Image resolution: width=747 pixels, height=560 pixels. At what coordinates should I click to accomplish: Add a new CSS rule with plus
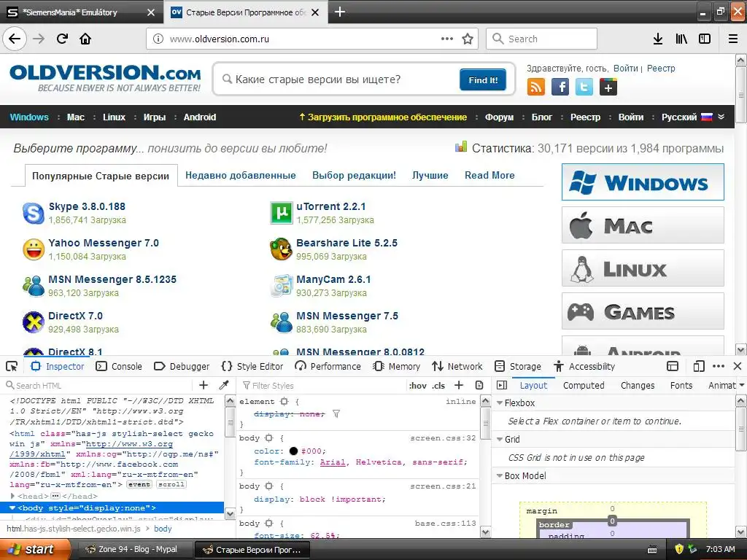tap(459, 385)
